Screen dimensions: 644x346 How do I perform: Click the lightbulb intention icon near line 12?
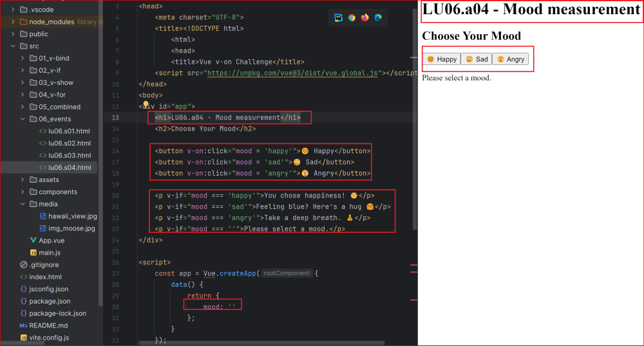click(x=146, y=104)
